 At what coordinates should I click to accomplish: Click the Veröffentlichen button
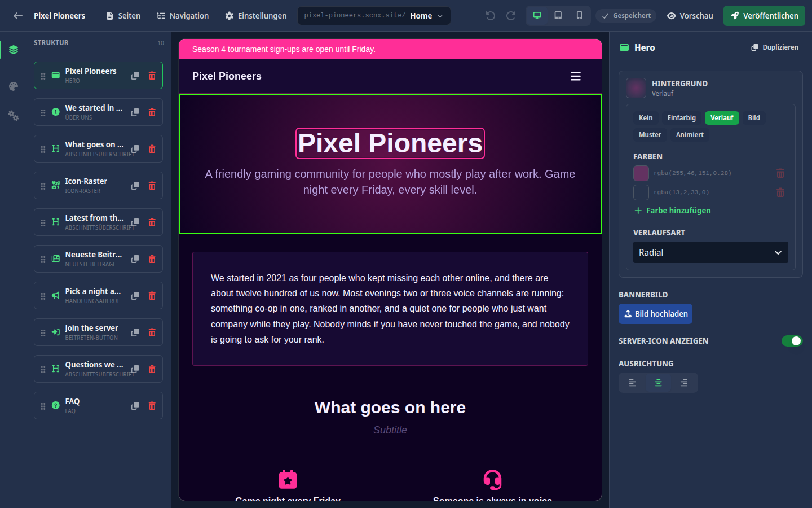coord(764,16)
